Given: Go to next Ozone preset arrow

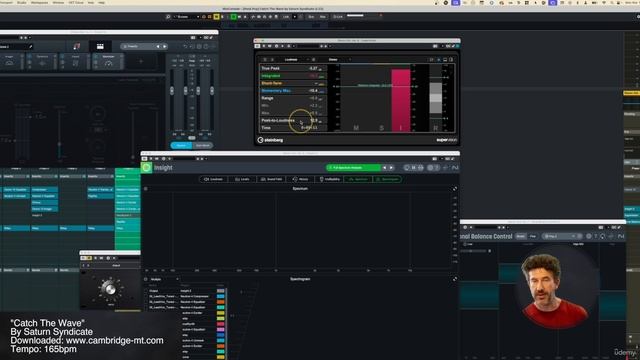Looking at the screenshot, I should tap(164, 47).
